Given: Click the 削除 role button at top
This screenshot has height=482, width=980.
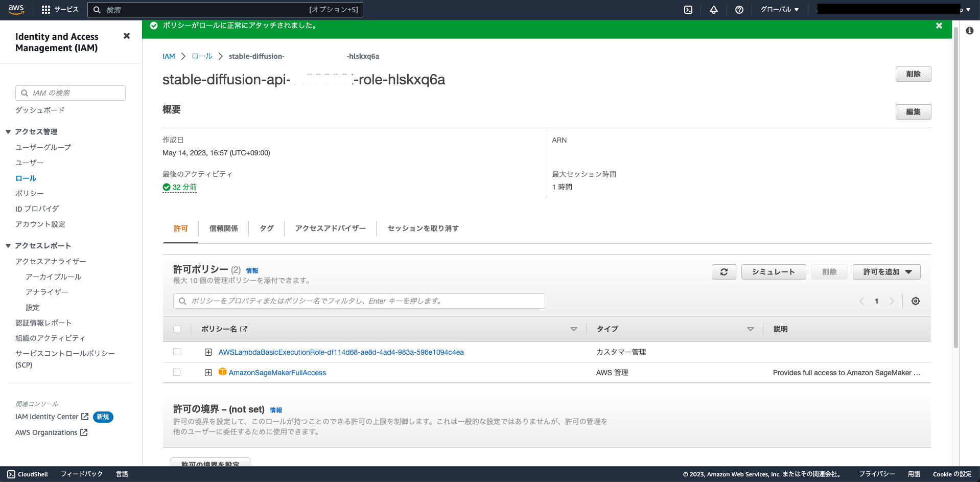Looking at the screenshot, I should pos(913,74).
